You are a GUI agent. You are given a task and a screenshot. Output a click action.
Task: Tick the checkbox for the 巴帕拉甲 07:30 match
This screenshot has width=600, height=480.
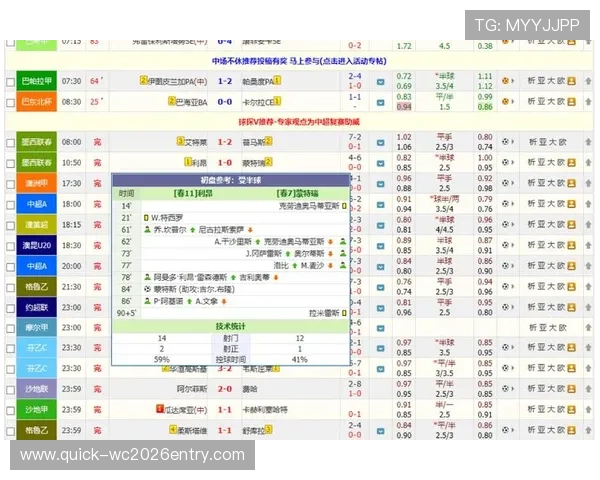tap(10, 82)
